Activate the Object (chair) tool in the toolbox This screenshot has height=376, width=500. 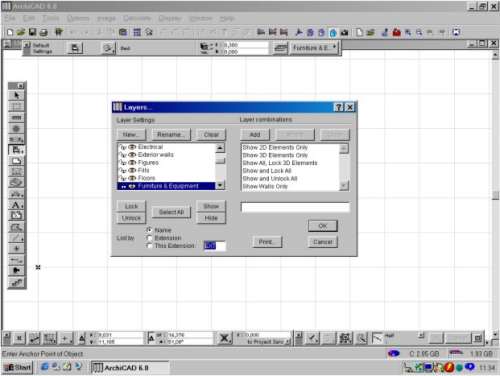tap(16, 150)
